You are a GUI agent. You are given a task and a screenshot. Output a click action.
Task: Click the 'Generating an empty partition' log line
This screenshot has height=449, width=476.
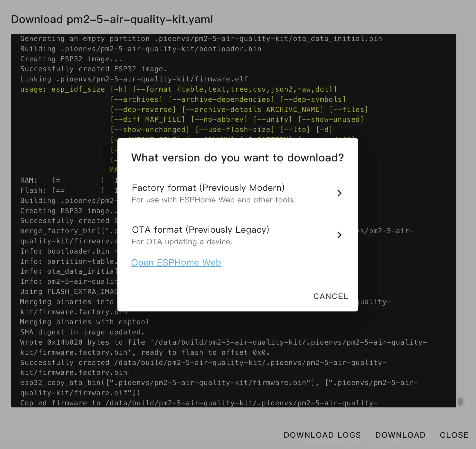(201, 39)
